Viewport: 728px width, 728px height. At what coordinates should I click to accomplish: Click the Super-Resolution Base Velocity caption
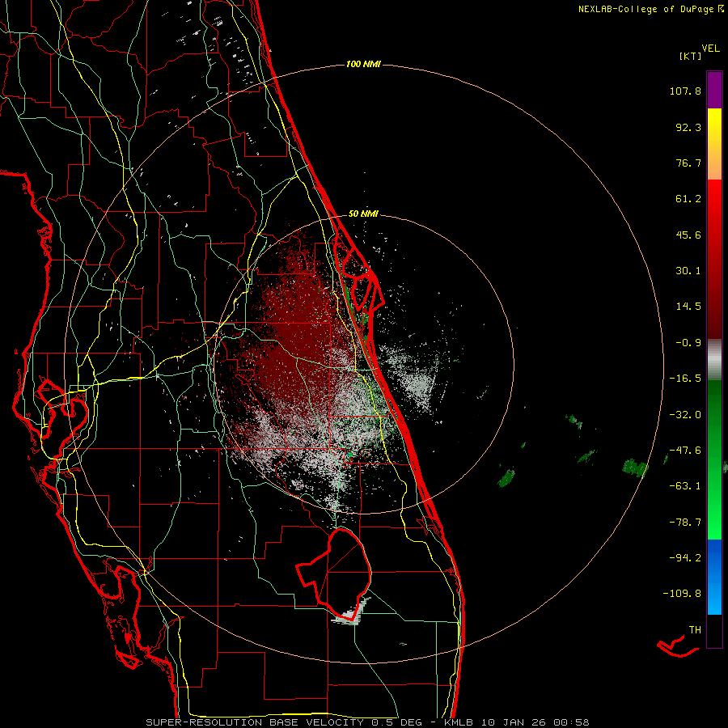(x=367, y=722)
